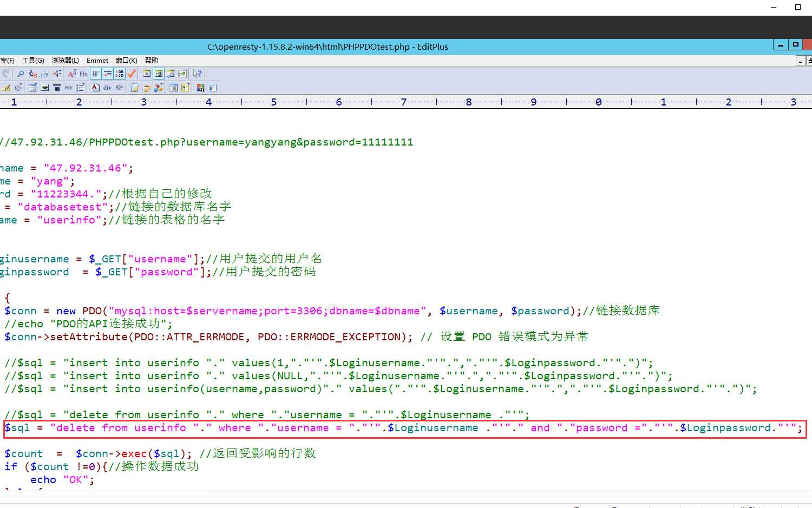Click the "databasetest" string value
Image resolution: width=812 pixels, height=508 pixels.
[x=63, y=207]
